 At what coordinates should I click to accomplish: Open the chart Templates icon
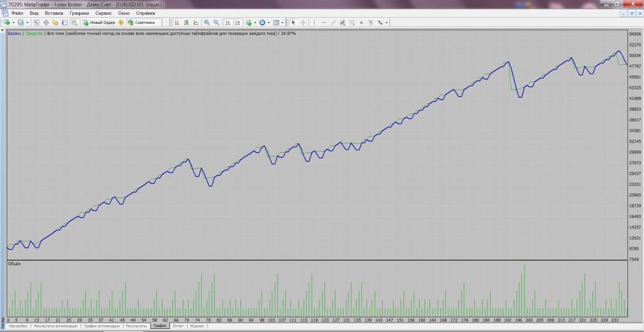276,22
